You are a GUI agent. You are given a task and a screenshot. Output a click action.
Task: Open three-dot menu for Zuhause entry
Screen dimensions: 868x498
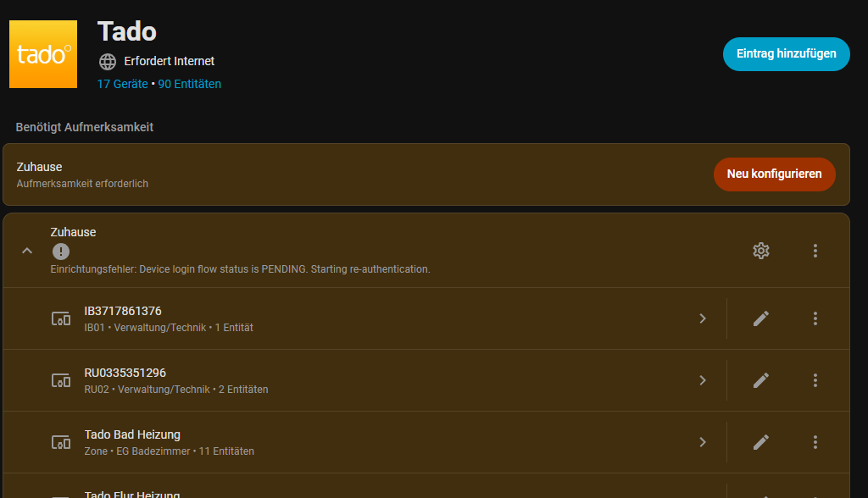[x=815, y=251]
